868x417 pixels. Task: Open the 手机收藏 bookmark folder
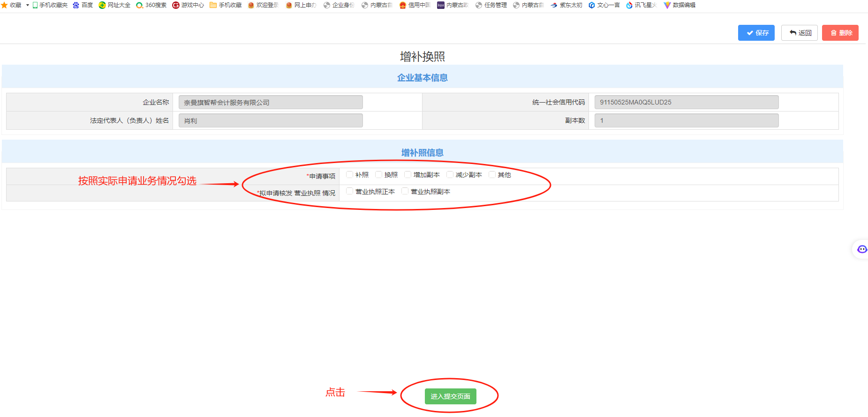226,5
